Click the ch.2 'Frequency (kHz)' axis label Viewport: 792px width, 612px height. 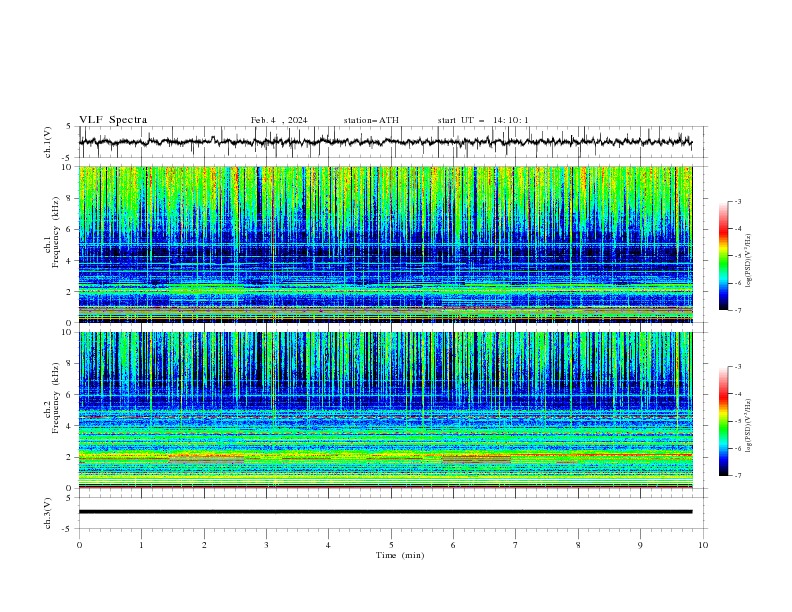pyautogui.click(x=55, y=397)
